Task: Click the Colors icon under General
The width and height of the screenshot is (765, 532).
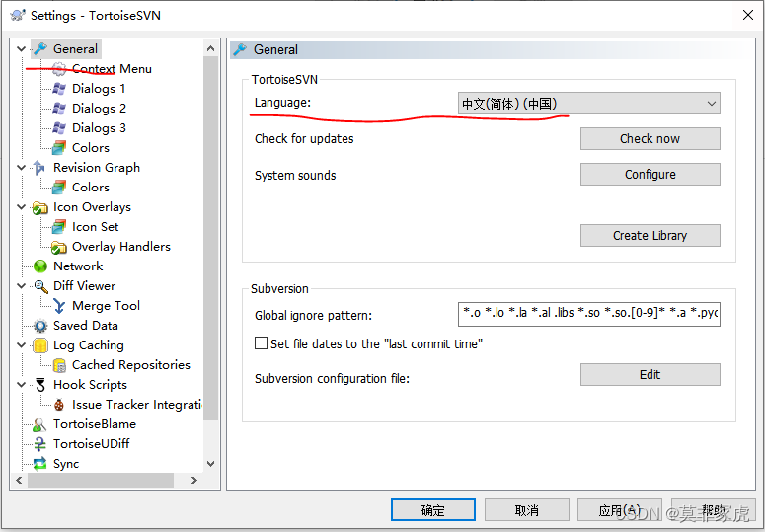Action: point(59,147)
